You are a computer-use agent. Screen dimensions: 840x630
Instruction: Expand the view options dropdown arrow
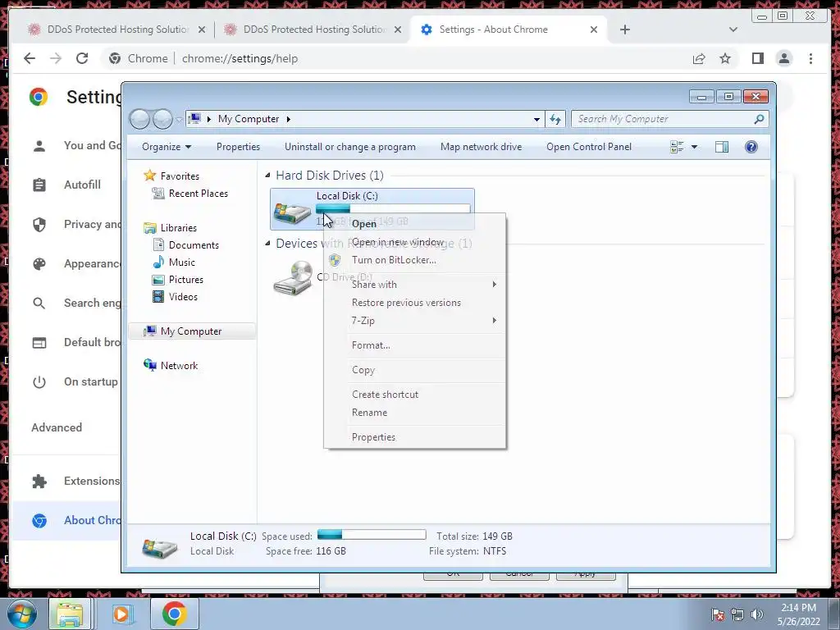tap(694, 147)
